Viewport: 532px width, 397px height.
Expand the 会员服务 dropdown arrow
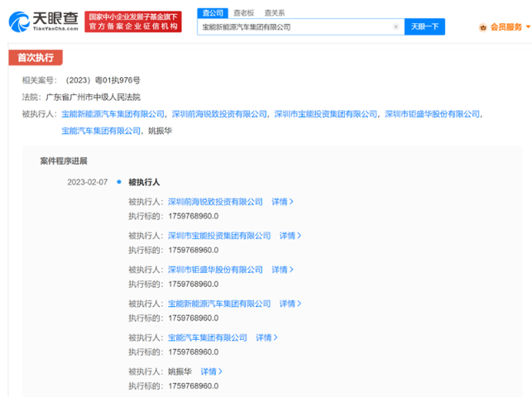(x=528, y=26)
